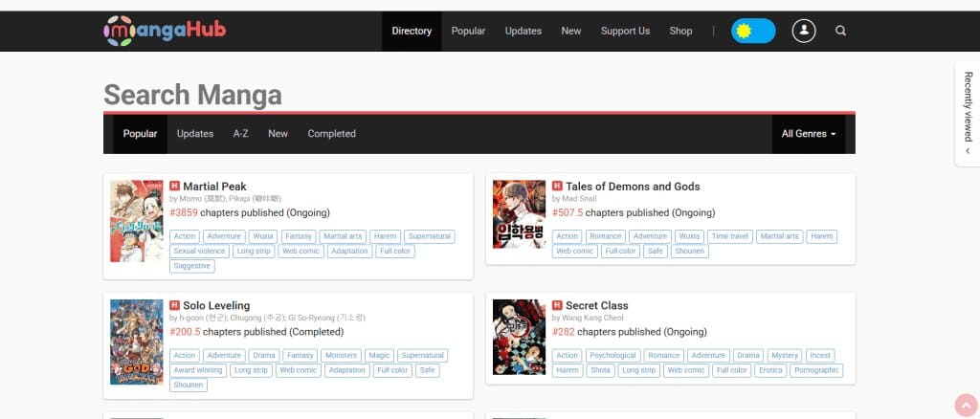980x419 pixels.
Task: Click the scroll-to-top arrow button
Action: (965, 405)
